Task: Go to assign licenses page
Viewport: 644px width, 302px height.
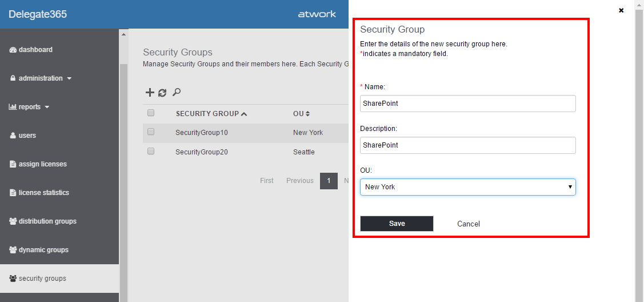Action: pyautogui.click(x=42, y=164)
